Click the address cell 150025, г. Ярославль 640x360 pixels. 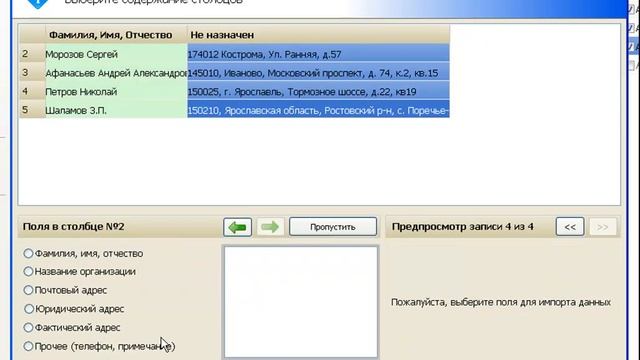pos(318,91)
